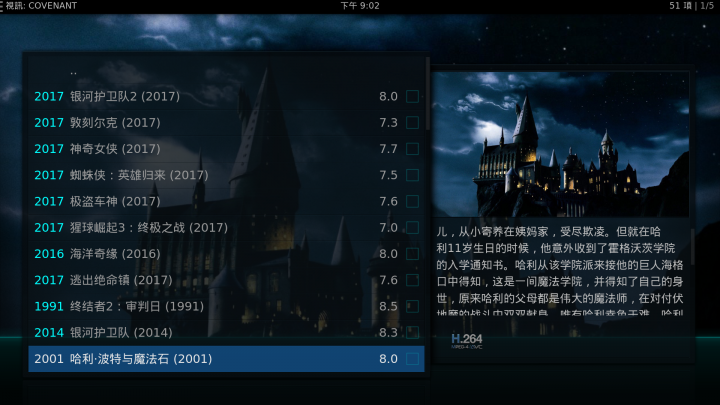Toggle watched box for 敦刻尔克
This screenshot has width=720, height=405.
coord(412,123)
